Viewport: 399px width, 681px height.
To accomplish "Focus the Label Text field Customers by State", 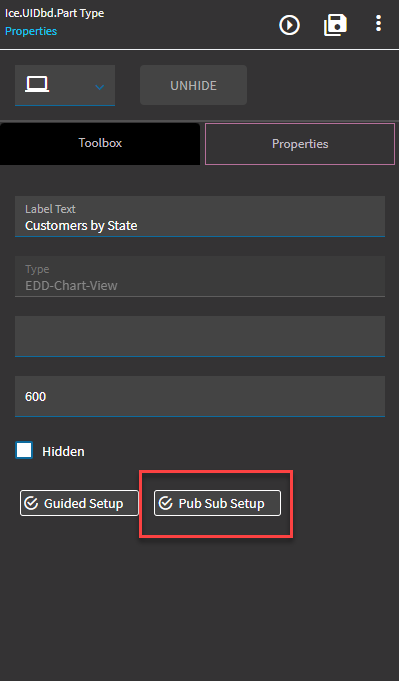I will [200, 216].
